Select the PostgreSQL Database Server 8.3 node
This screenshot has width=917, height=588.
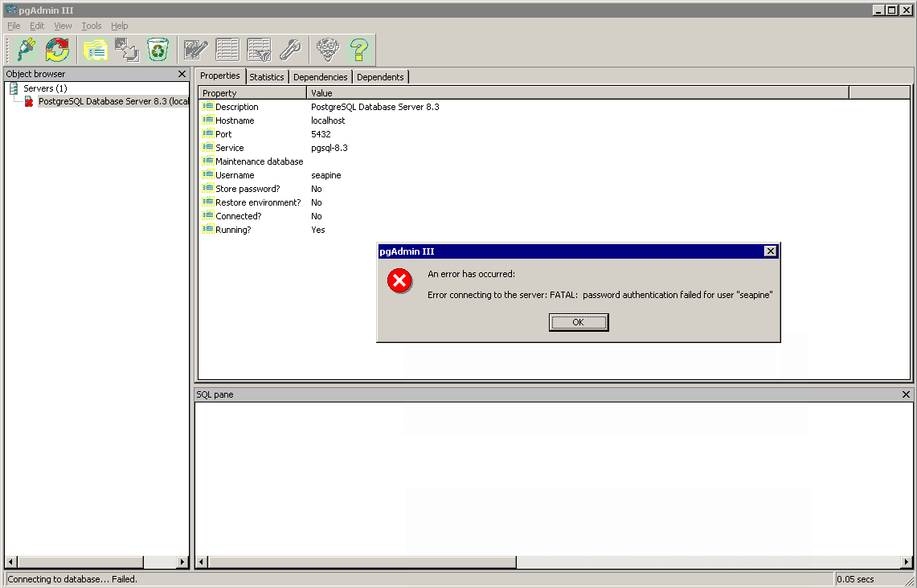click(113, 102)
